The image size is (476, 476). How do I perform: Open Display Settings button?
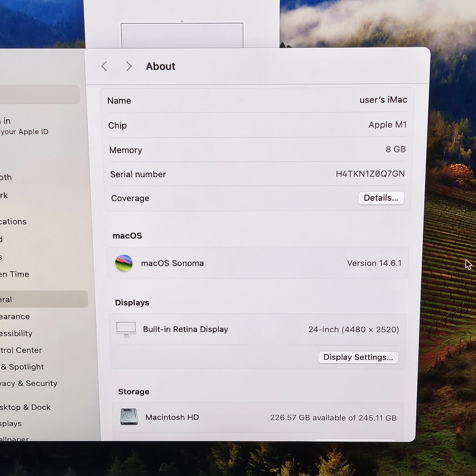tap(358, 357)
